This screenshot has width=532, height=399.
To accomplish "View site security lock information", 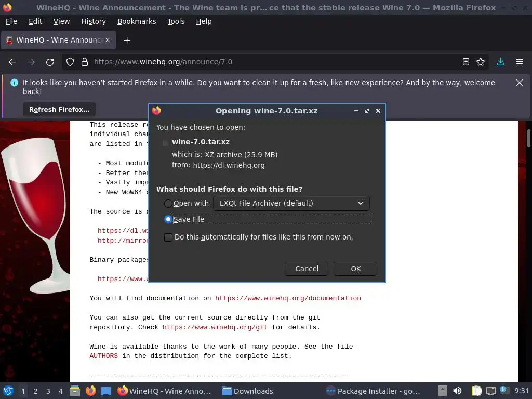I will click(x=85, y=62).
